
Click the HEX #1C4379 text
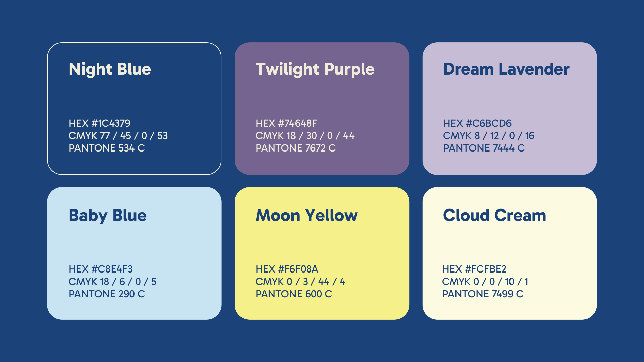(x=100, y=123)
